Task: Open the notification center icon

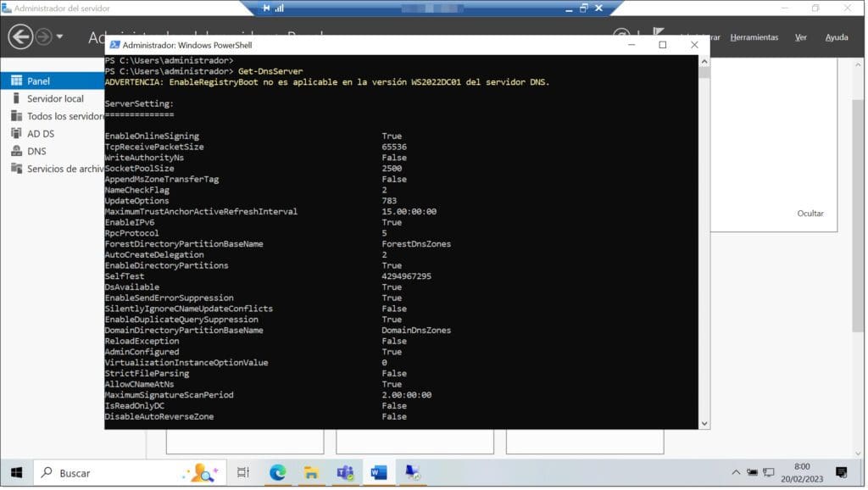Action: pos(842,472)
